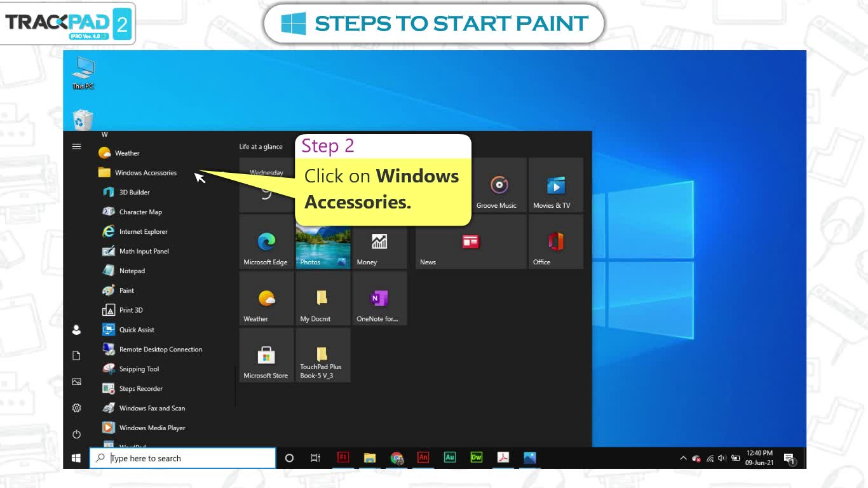The width and height of the screenshot is (868, 488).
Task: Open Settings gear in Start sidebar
Action: 76,408
